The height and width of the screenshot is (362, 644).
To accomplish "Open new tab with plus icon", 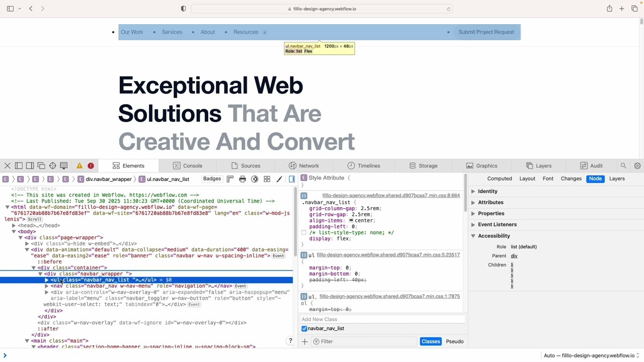I will coord(622,9).
